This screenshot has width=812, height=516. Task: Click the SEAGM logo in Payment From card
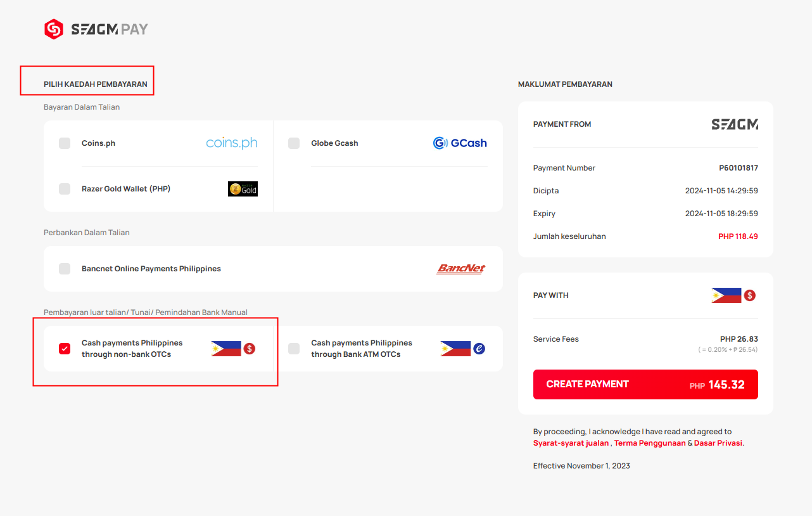tap(735, 124)
